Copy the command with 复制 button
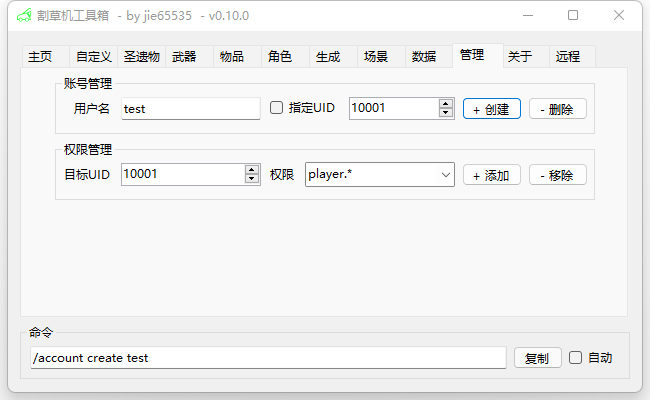 coord(536,358)
